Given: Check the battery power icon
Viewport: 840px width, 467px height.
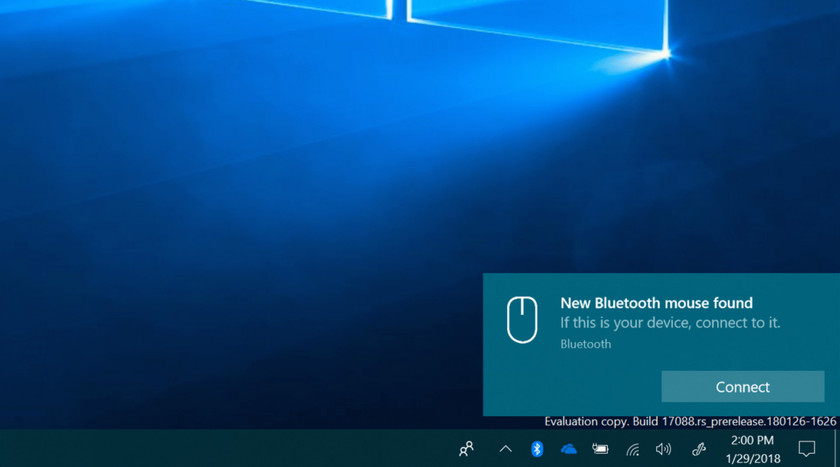Looking at the screenshot, I should click(600, 449).
